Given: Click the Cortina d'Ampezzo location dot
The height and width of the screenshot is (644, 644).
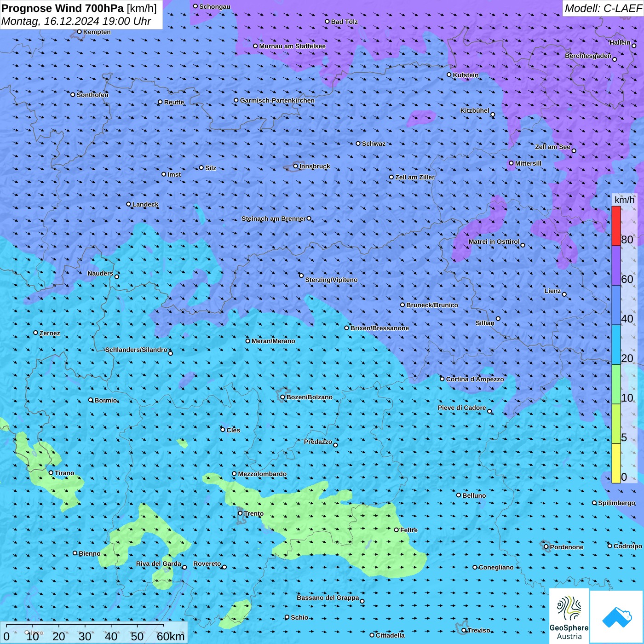Looking at the screenshot, I should pos(443,379).
